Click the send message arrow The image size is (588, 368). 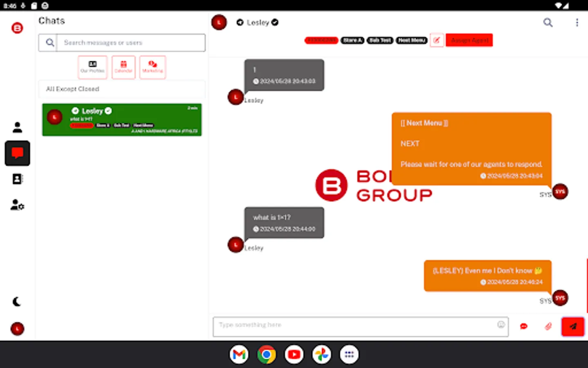coord(572,326)
